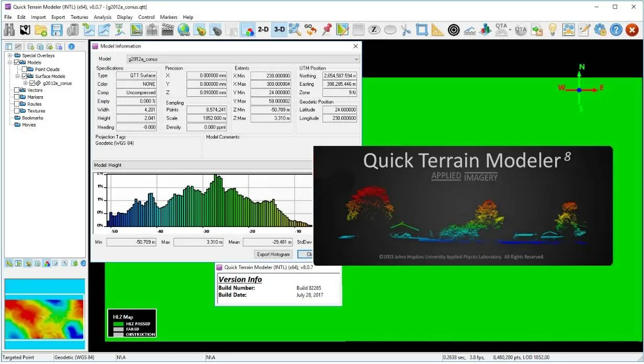Open the Model: Height histogram selector
The image size is (644, 364).
(202, 165)
